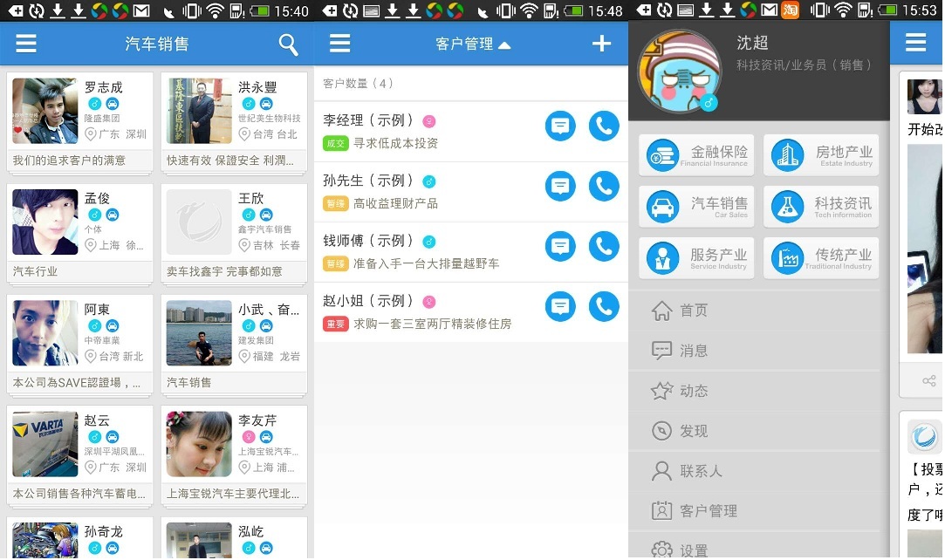Tap car icon on 王欣 card
Screen dimensions: 945x560
tap(266, 215)
